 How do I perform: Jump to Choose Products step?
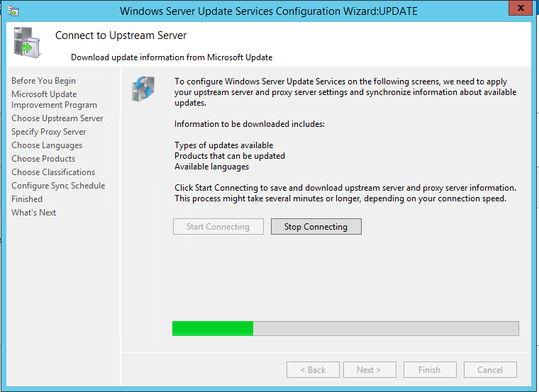[43, 159]
